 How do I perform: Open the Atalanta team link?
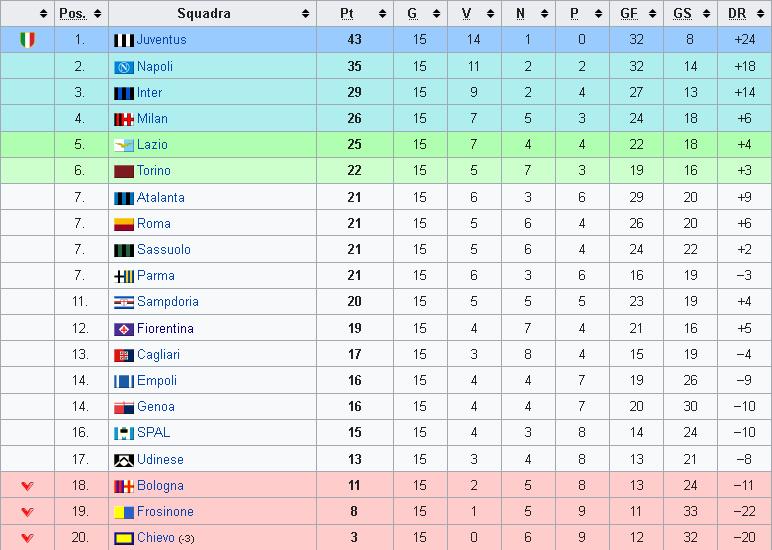161,197
